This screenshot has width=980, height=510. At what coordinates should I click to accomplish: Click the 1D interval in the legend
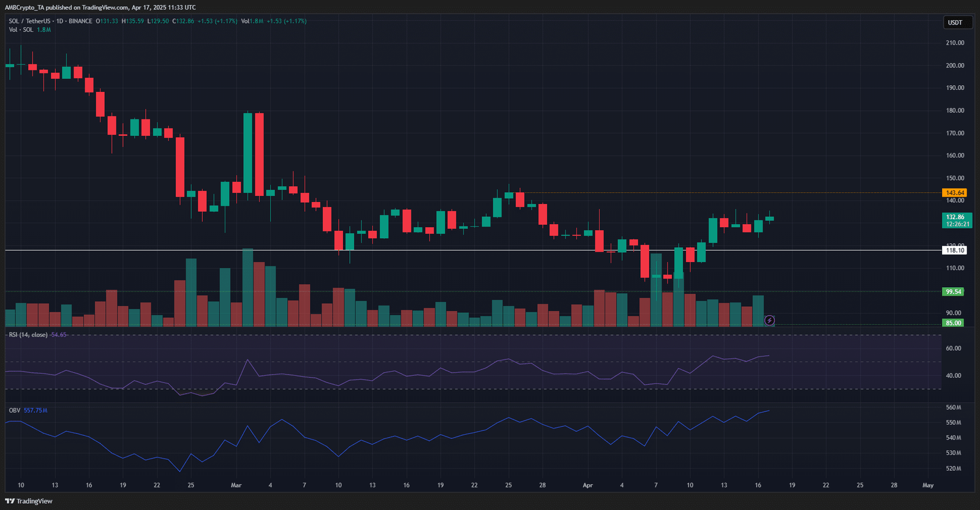[60, 21]
